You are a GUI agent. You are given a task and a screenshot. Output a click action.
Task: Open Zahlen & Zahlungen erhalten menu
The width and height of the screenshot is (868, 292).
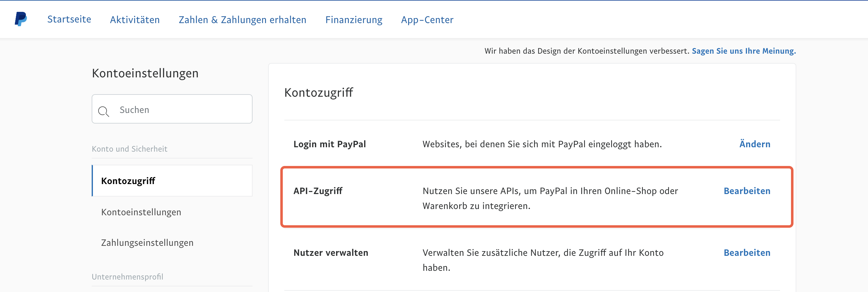242,20
